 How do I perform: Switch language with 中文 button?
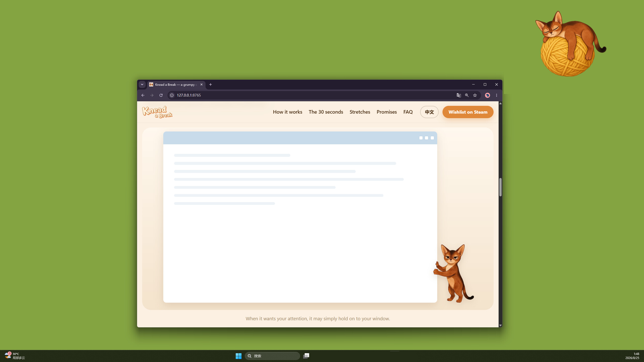[429, 112]
